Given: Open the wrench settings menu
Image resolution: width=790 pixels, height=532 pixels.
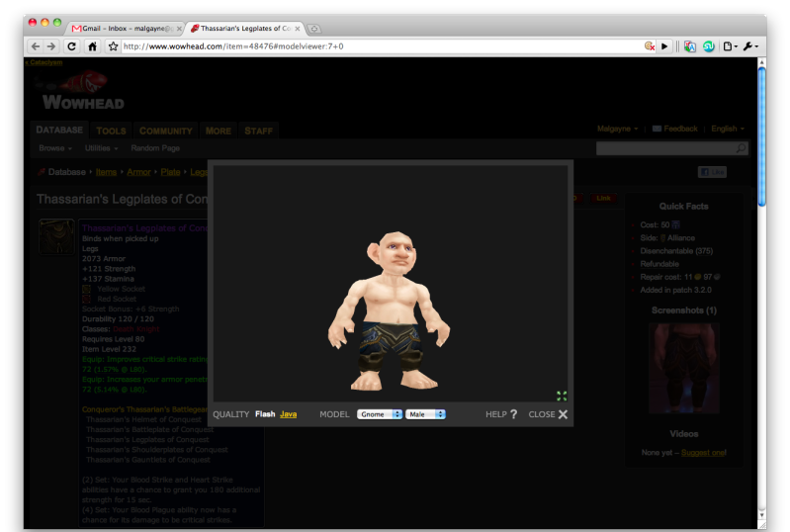Looking at the screenshot, I should [750, 46].
